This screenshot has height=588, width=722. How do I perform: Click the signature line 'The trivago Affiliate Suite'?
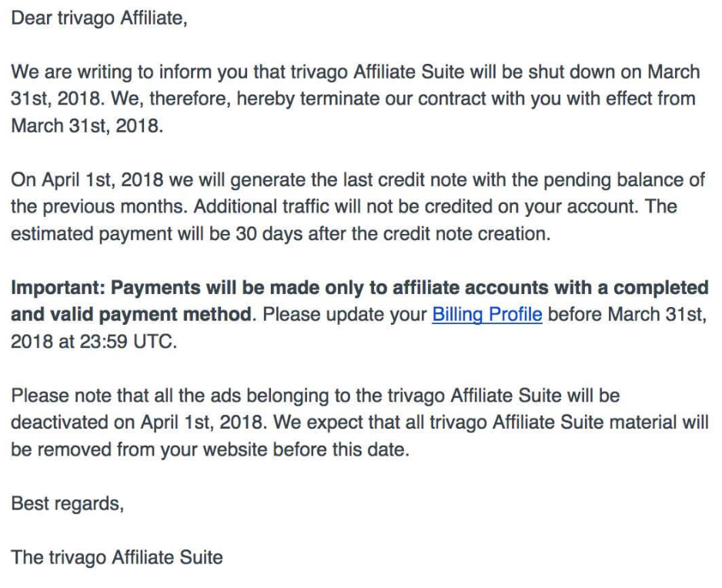[x=117, y=558]
